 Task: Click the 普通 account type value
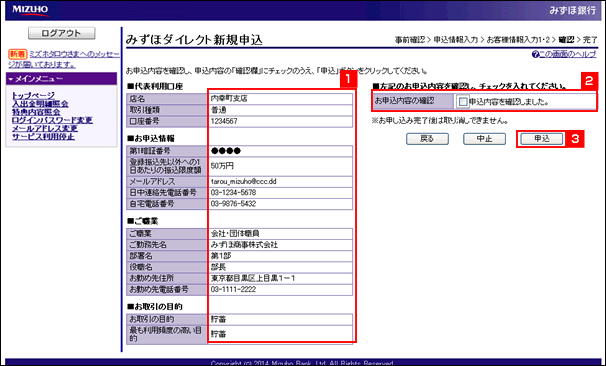[218, 110]
